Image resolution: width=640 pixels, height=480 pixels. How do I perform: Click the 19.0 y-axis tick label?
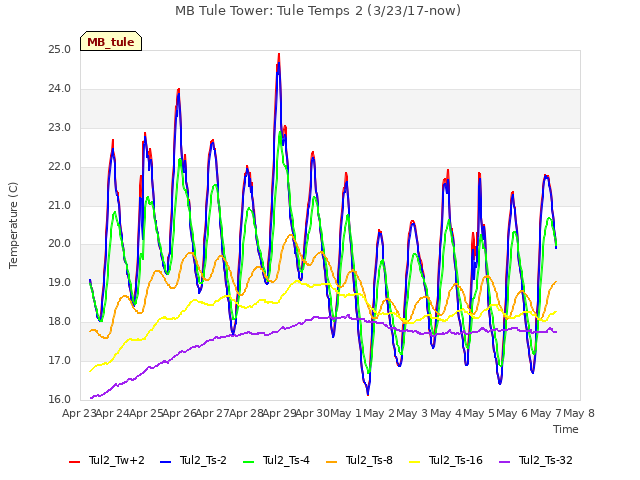pos(60,282)
